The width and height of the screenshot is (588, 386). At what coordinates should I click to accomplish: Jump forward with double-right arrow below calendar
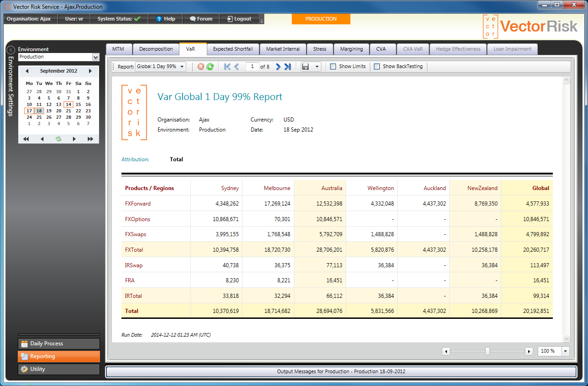point(90,139)
